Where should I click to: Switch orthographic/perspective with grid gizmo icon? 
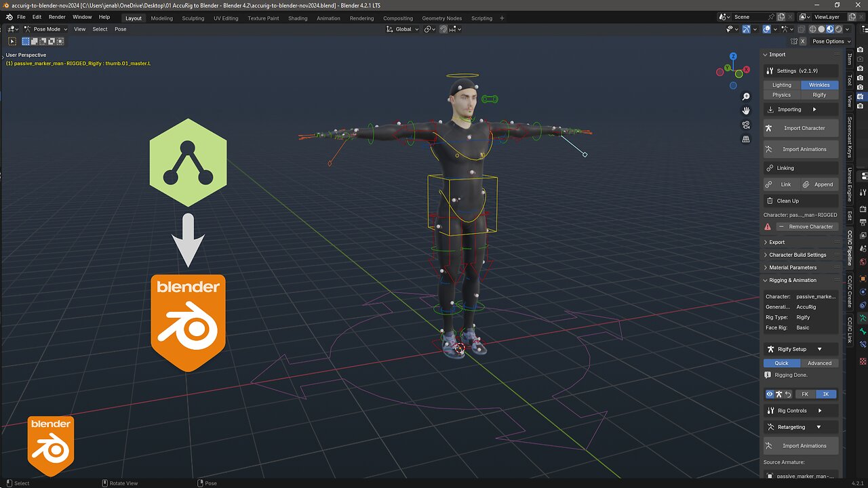[746, 139]
